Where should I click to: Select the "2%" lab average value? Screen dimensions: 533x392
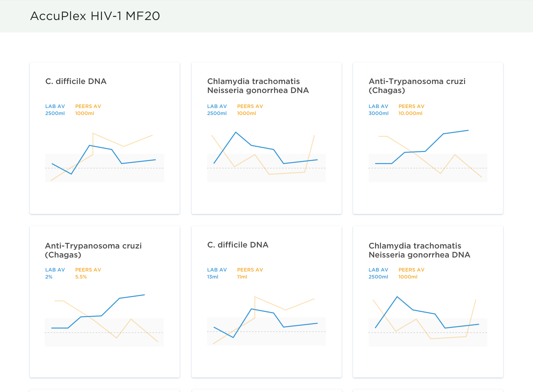[x=49, y=277]
